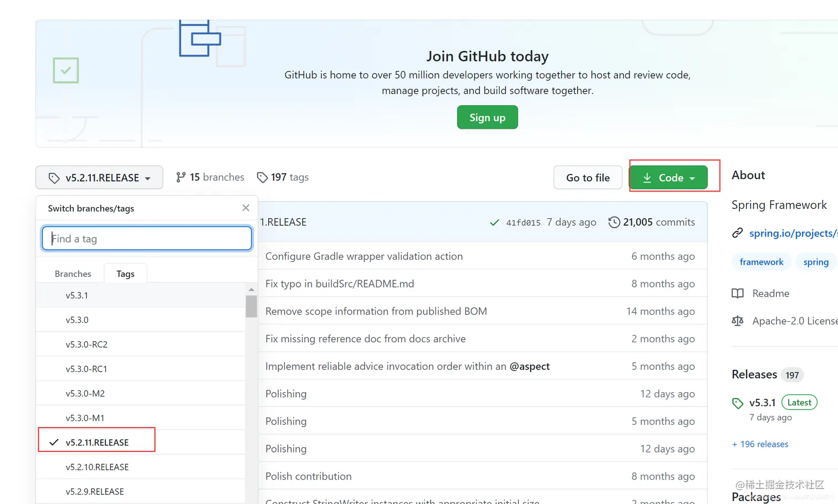This screenshot has height=504, width=838.
Task: Open the v5.2.11.RELEASE branch/tag dropdown
Action: (99, 177)
